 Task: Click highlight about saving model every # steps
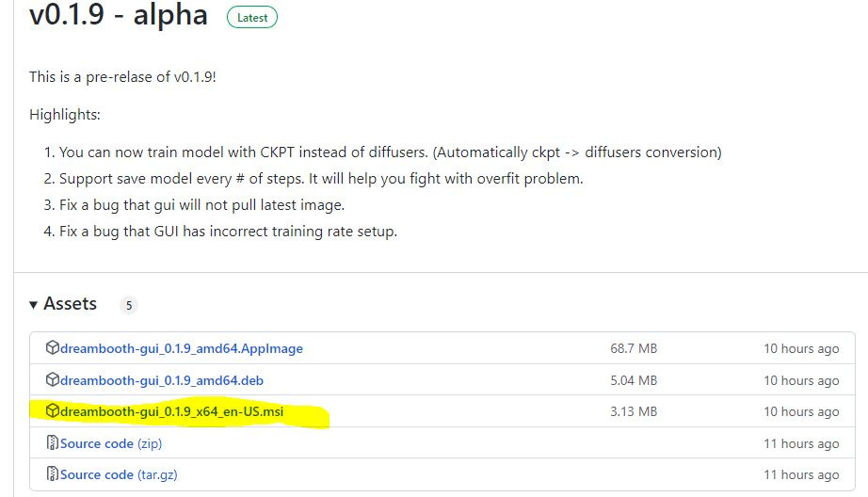(321, 179)
